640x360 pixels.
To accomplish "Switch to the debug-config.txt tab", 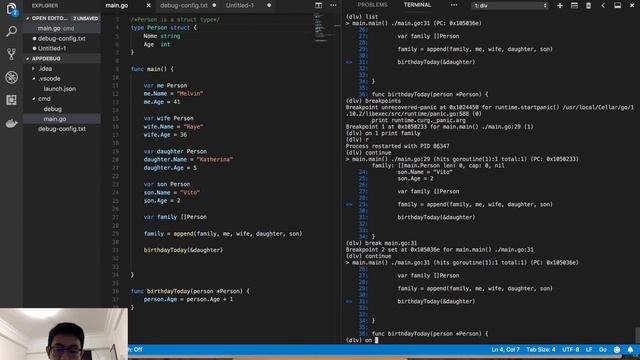I will coord(184,6).
